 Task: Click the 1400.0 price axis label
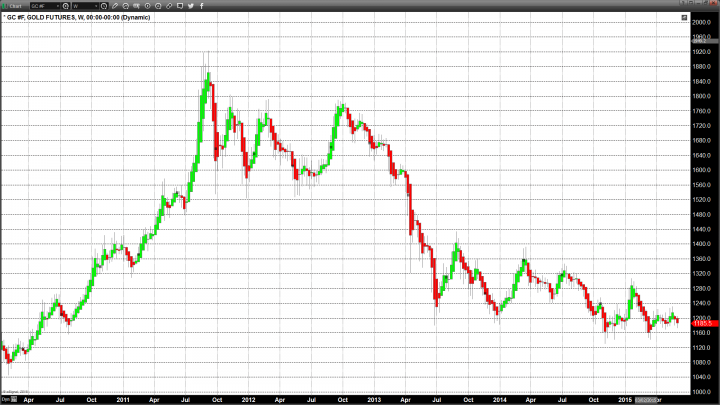pos(702,244)
